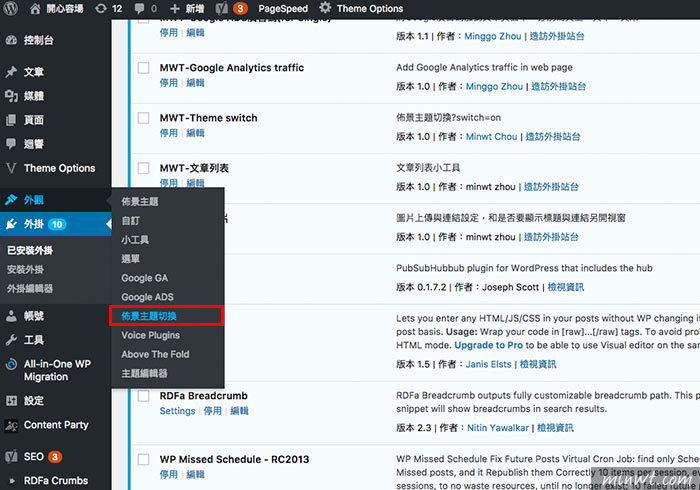Viewport: 700px width, 490px height.
Task: Click the All-in-One WP Migration icon
Action: (x=11, y=364)
